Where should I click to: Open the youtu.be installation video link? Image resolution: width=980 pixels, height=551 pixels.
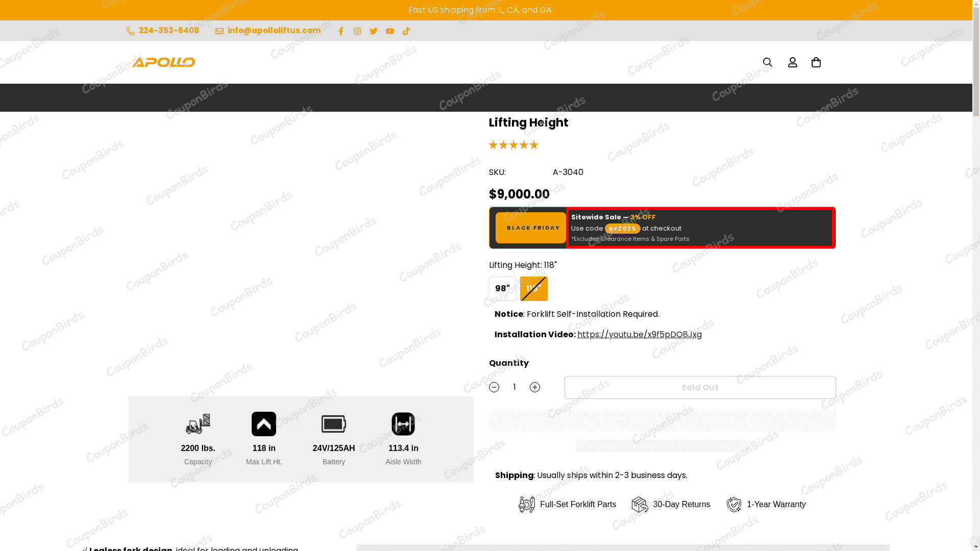click(640, 335)
